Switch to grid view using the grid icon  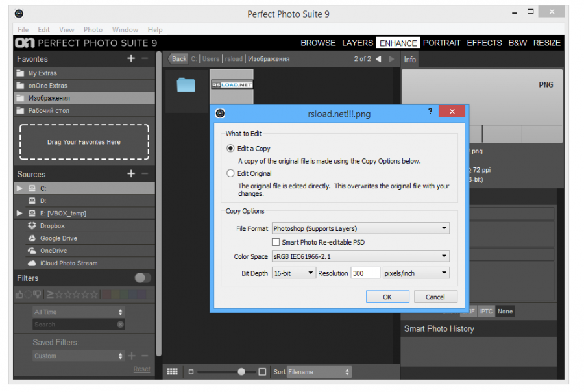pos(173,371)
